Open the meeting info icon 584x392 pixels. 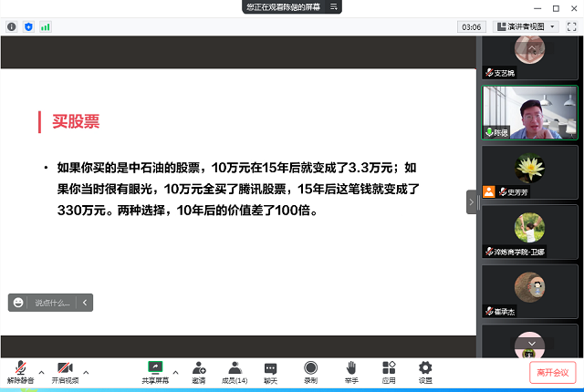pos(12,26)
